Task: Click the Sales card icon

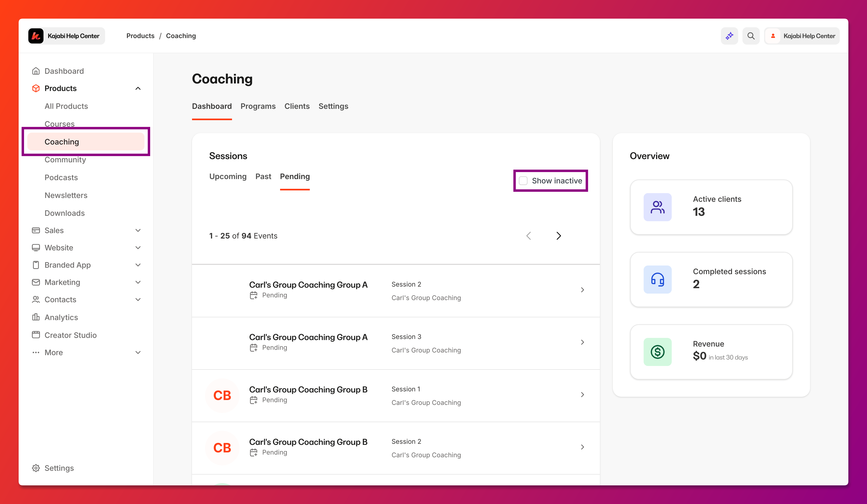Action: tap(36, 230)
